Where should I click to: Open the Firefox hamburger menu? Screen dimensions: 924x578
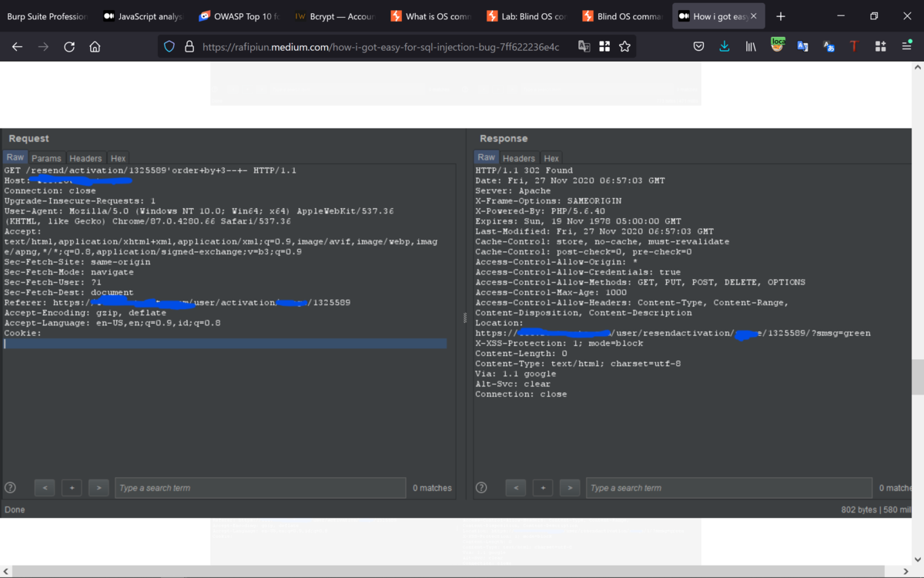pos(906,47)
